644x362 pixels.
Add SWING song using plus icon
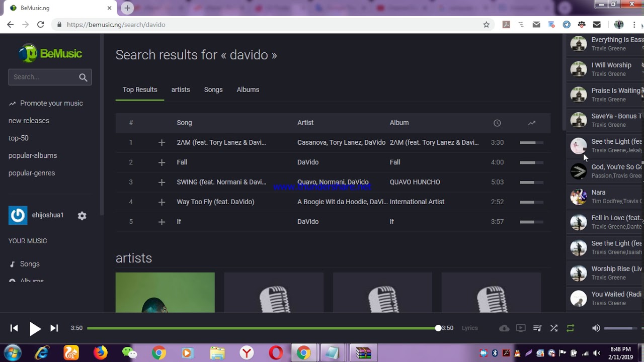pyautogui.click(x=162, y=183)
